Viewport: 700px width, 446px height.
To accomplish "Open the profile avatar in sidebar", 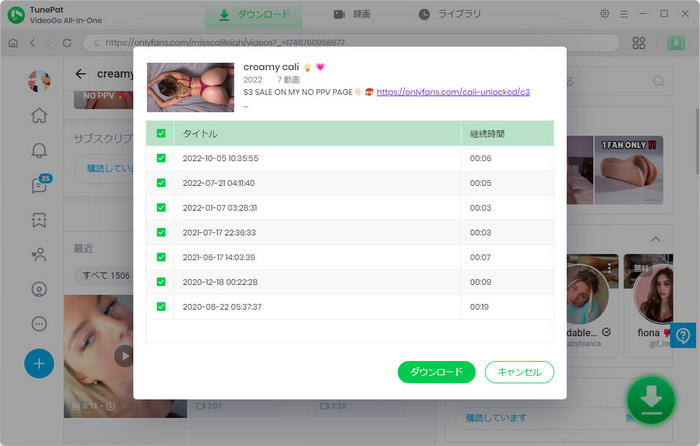I will click(x=39, y=81).
